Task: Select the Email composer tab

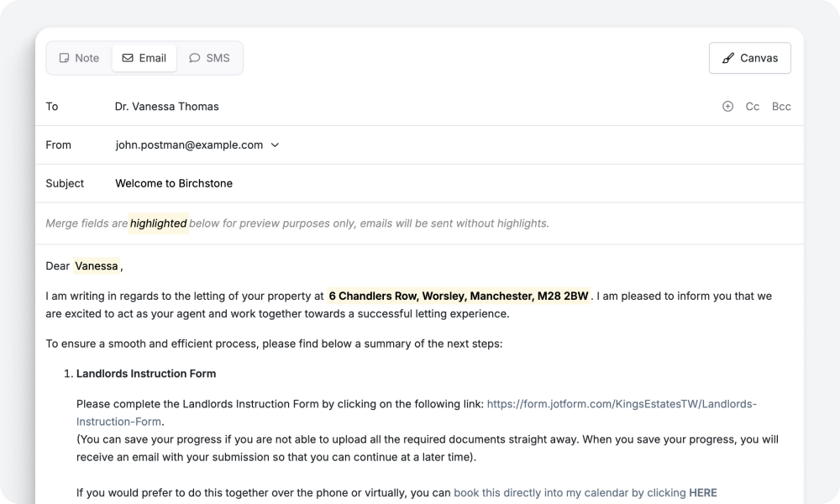Action: [144, 58]
